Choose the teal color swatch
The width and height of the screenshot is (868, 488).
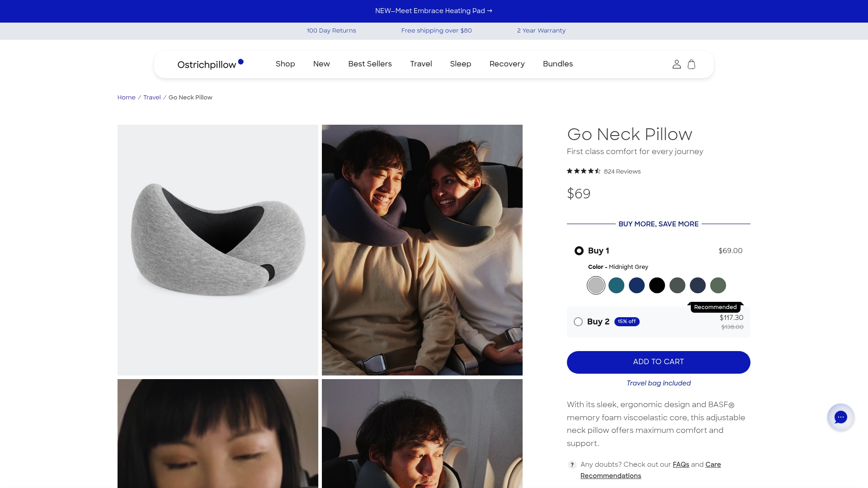coord(616,285)
